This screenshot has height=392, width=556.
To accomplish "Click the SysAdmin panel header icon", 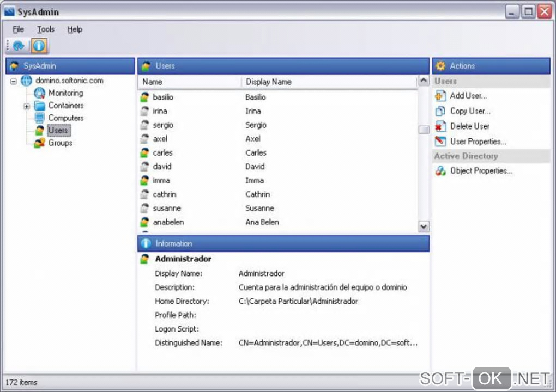I will click(14, 66).
